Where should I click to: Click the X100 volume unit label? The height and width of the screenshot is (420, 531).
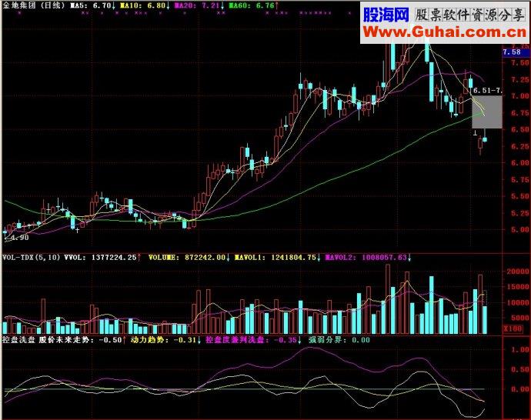[513, 328]
